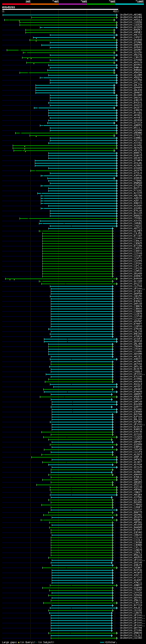Select hit UniRef100_C1XX37
This screenshot has height=644, width=146.
131,510
